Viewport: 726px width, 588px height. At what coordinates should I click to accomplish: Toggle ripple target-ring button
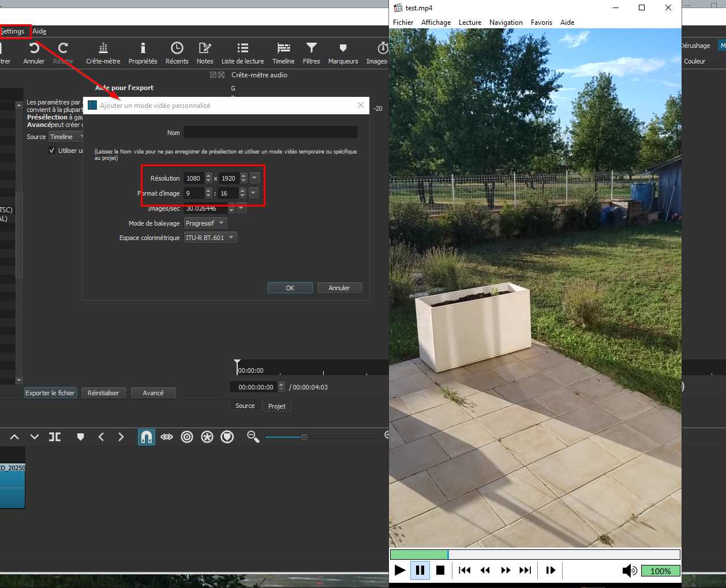(187, 437)
